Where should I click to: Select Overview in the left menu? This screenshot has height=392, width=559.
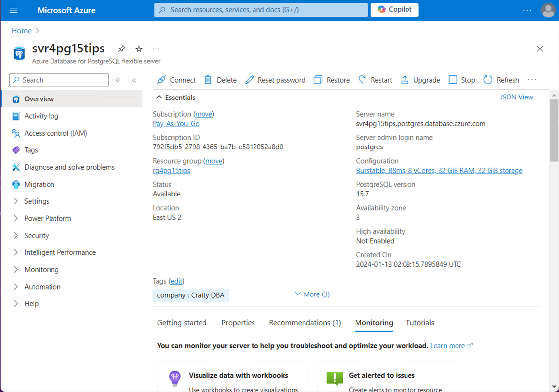coord(72,98)
